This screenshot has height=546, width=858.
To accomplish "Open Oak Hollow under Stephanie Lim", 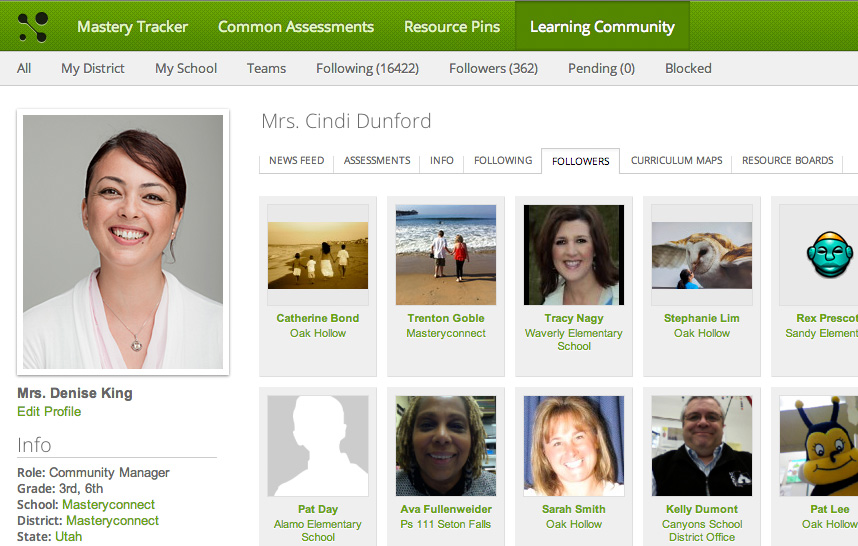I will click(702, 333).
